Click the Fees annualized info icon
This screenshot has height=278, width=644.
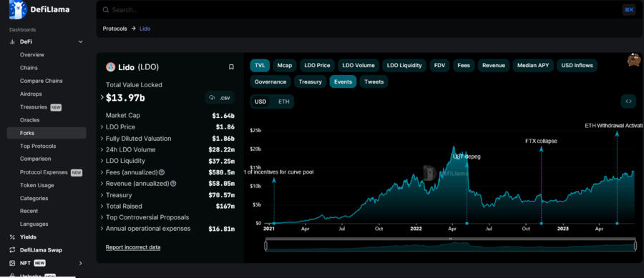162,172
